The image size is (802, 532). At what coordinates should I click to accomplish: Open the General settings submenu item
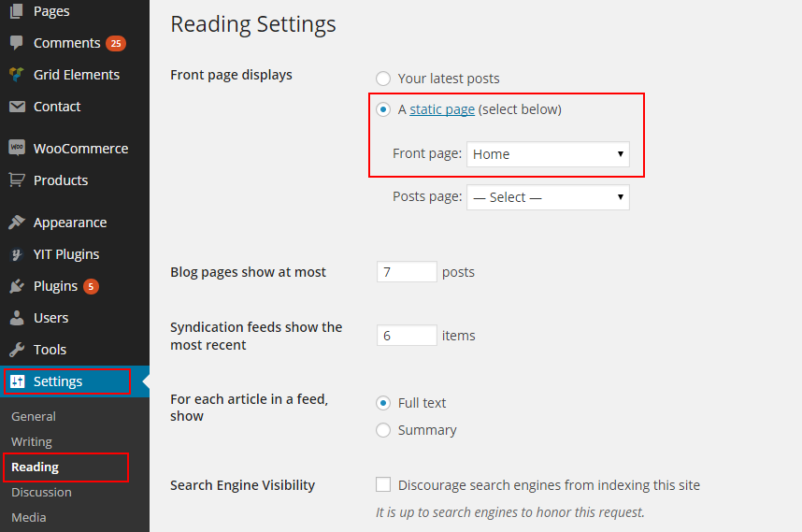[x=34, y=416]
